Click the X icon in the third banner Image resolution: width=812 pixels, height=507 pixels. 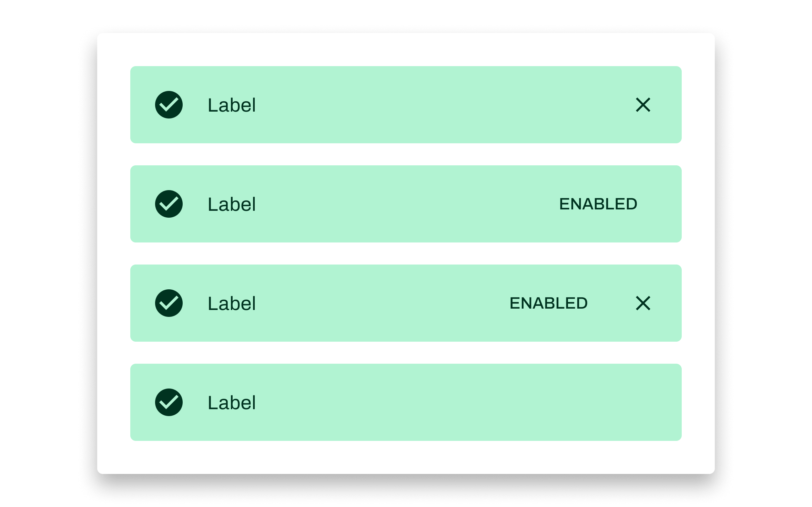[643, 303]
